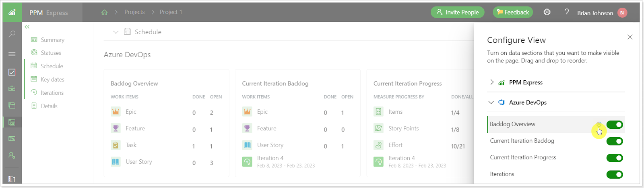Open the table icon in left sidebar
The width and height of the screenshot is (644, 188).
(x=12, y=138)
